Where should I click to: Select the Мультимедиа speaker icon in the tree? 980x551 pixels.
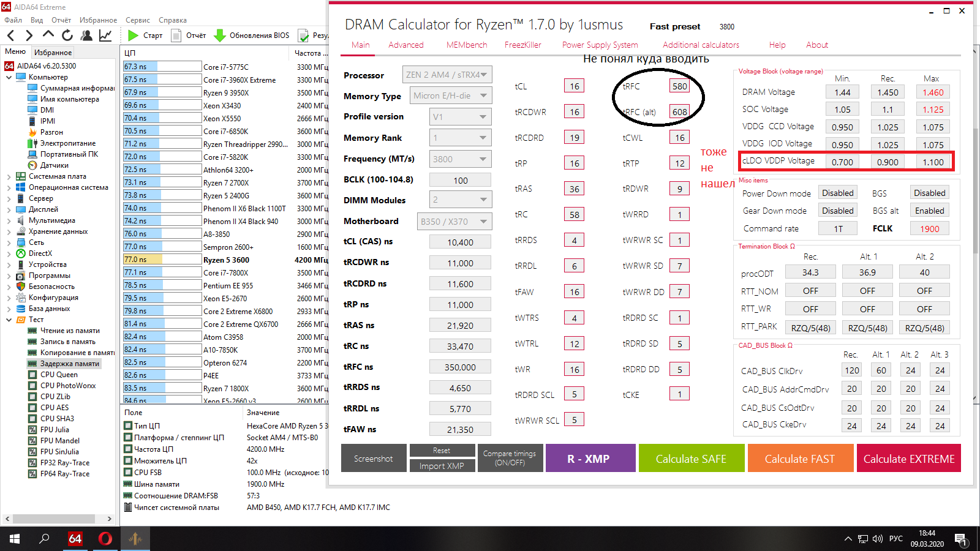(x=21, y=220)
